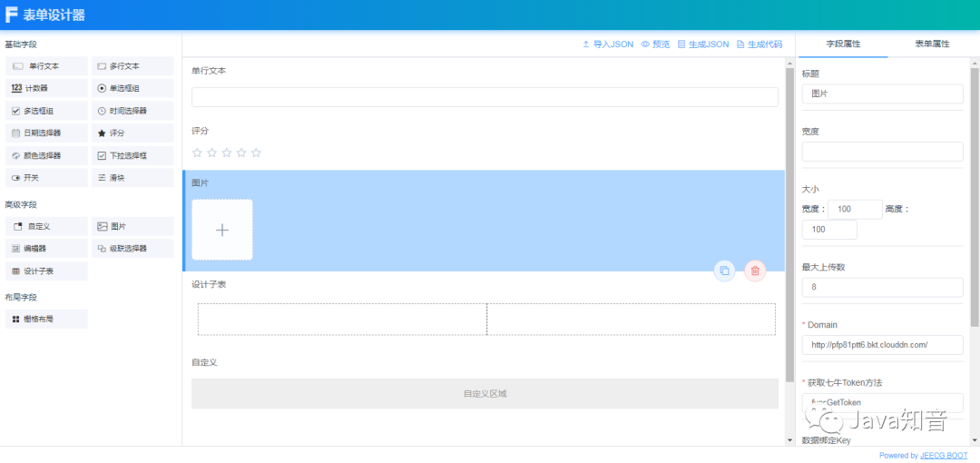Click the red delete trash icon
The width and height of the screenshot is (980, 463).
(755, 271)
